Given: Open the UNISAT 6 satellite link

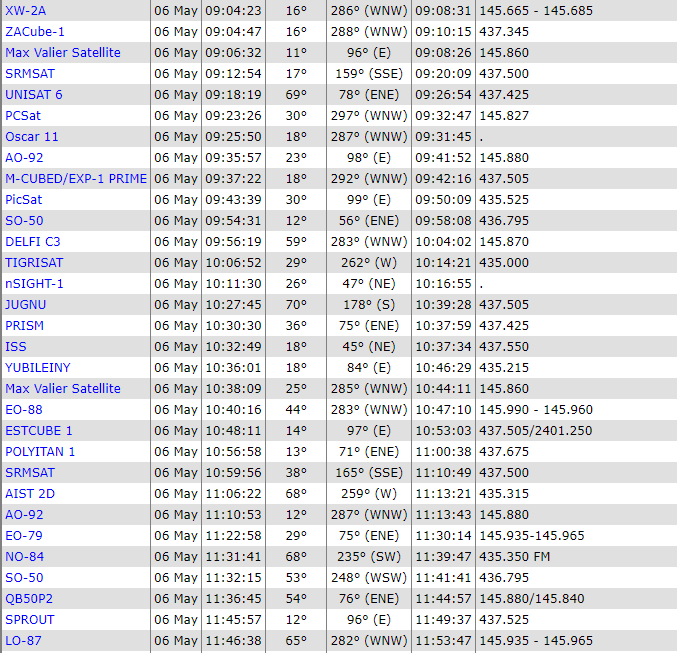Looking at the screenshot, I should (34, 95).
